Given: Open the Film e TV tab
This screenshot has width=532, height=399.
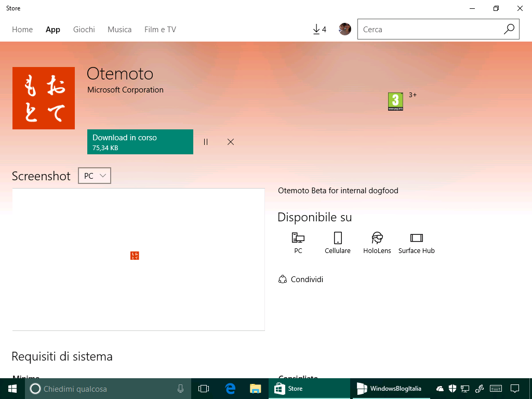Looking at the screenshot, I should click(160, 30).
